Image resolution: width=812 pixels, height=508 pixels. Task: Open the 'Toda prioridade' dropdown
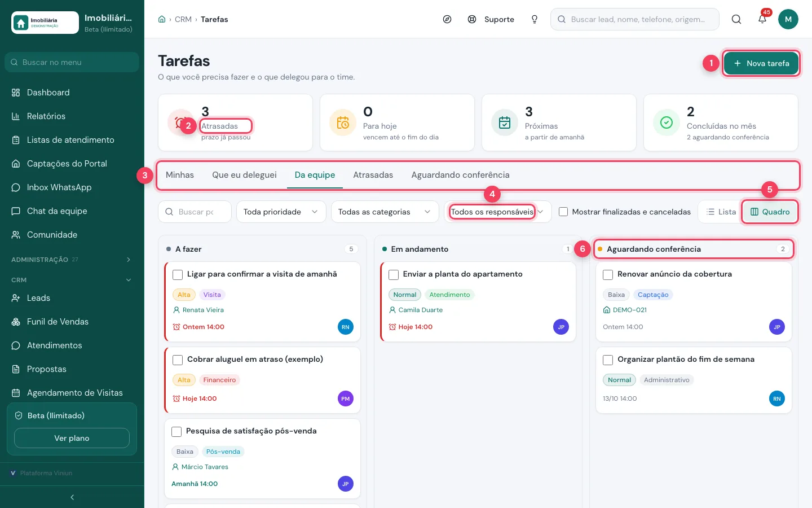[x=281, y=212]
